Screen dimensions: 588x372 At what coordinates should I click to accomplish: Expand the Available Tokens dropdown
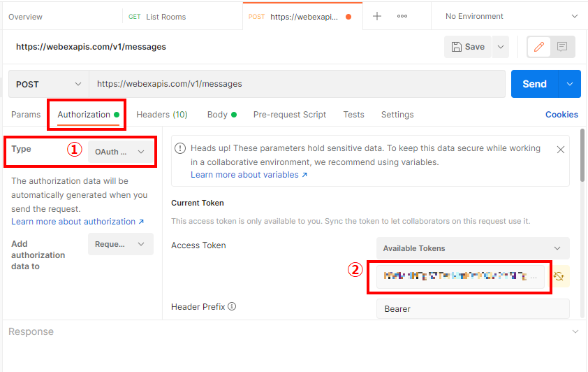coord(473,248)
